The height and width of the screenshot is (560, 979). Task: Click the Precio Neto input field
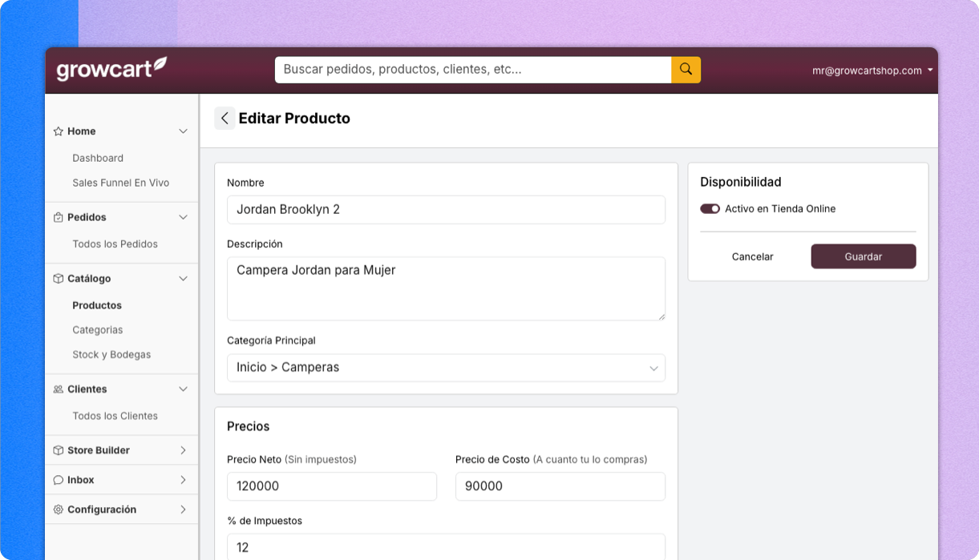(x=332, y=486)
